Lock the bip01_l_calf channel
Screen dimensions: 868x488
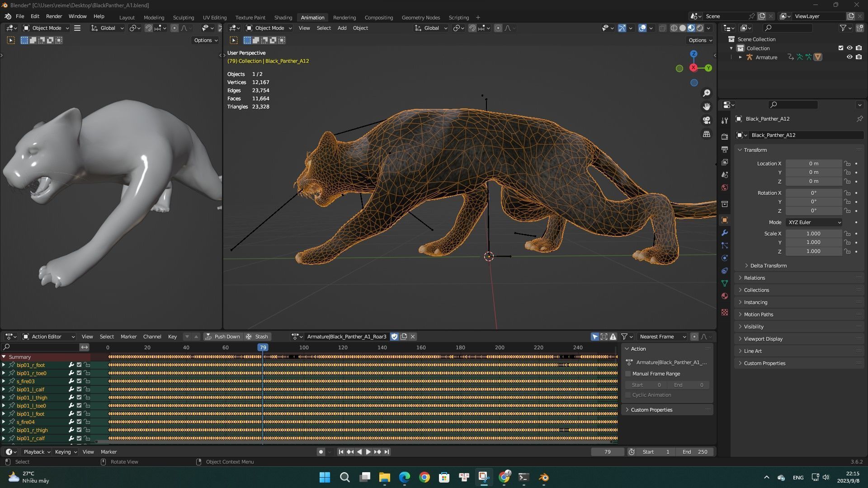click(x=87, y=389)
